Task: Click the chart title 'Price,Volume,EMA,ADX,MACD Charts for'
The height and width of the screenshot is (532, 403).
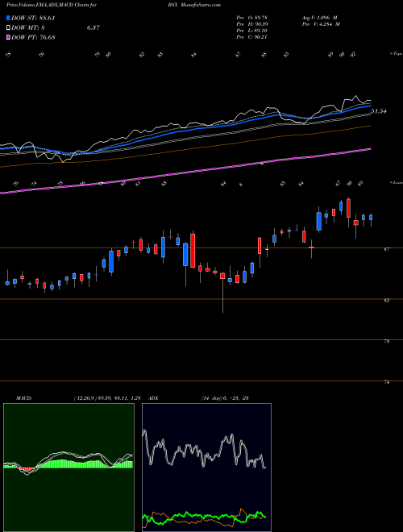Action: (52, 5)
